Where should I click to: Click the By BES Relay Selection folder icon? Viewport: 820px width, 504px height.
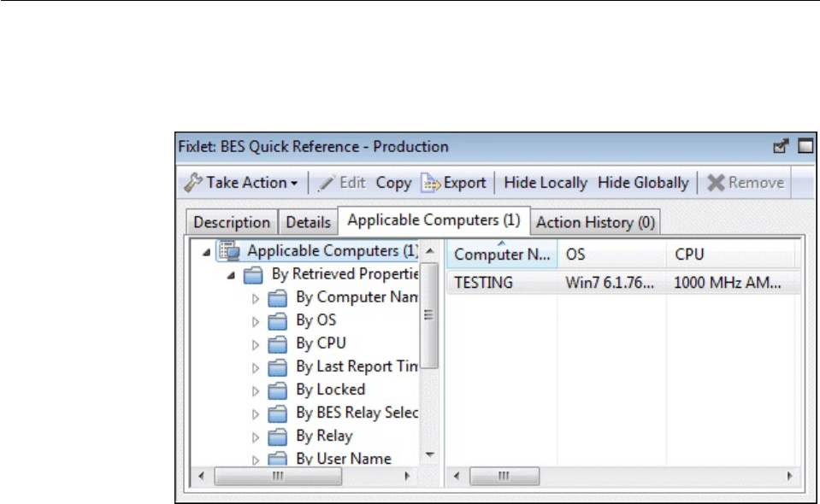pos(278,413)
